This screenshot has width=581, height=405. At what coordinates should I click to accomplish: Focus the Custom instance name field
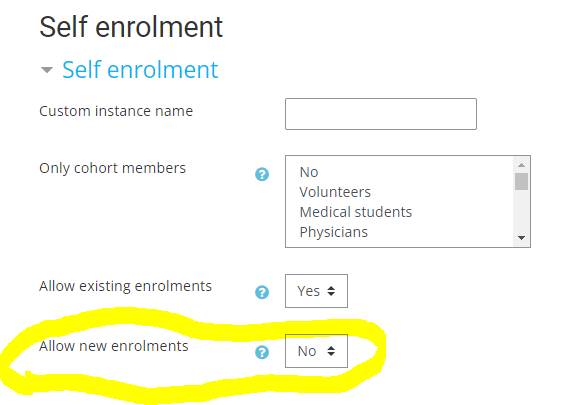tap(381, 114)
